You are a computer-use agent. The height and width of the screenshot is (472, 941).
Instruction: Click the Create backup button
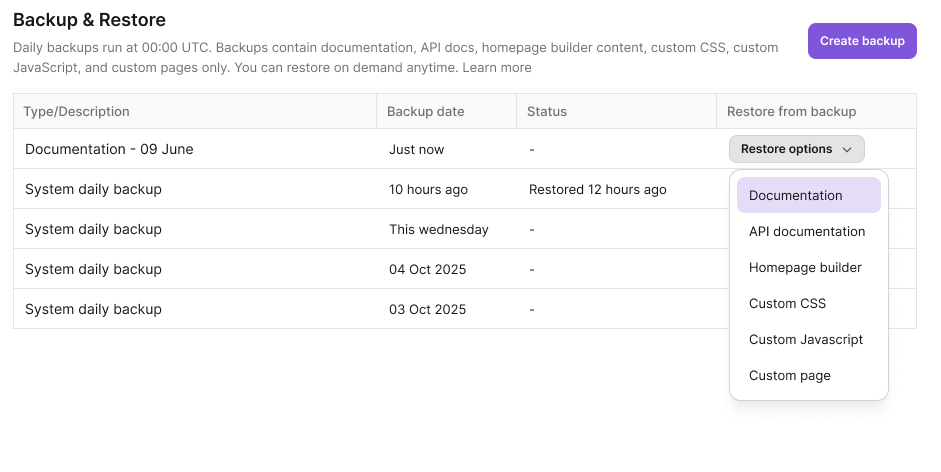click(862, 41)
